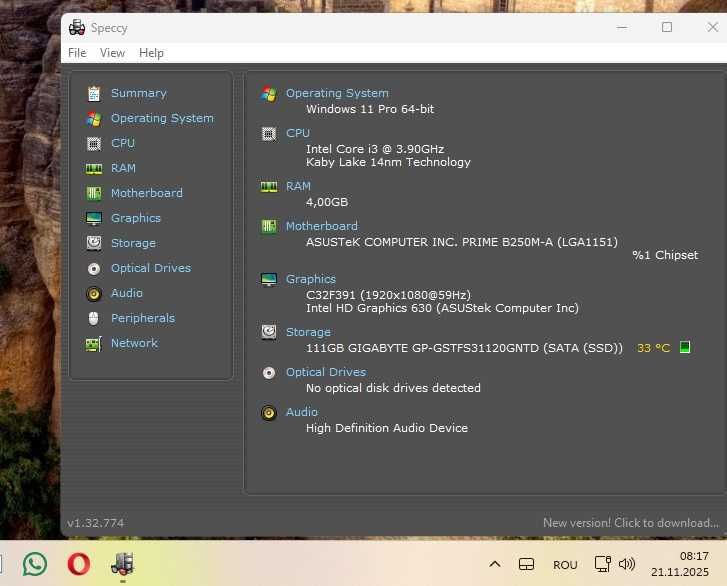727x586 pixels.
Task: Click CPU heading link in summary
Action: click(298, 133)
